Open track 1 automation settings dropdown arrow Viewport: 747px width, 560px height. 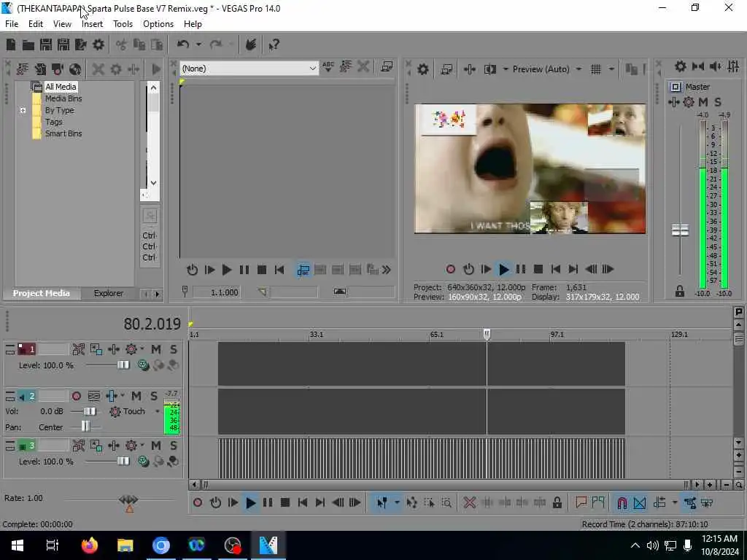point(142,349)
